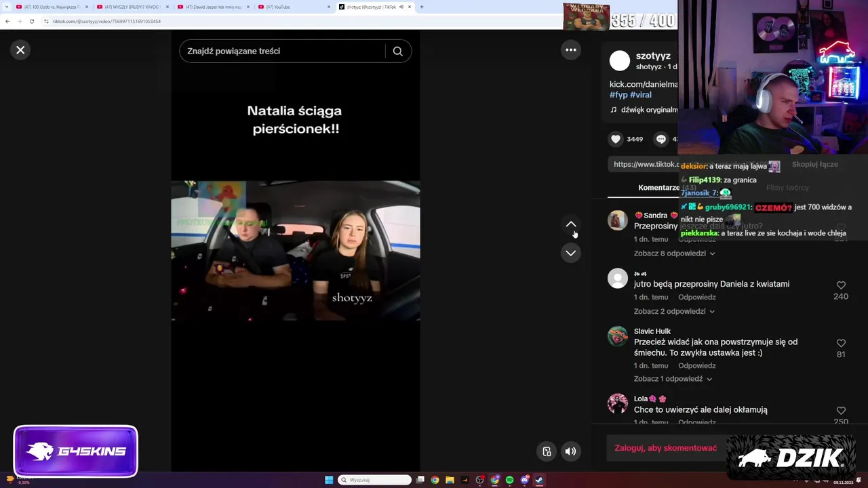This screenshot has width=868, height=488.
Task: Click Slavic Hulk username
Action: tap(652, 331)
